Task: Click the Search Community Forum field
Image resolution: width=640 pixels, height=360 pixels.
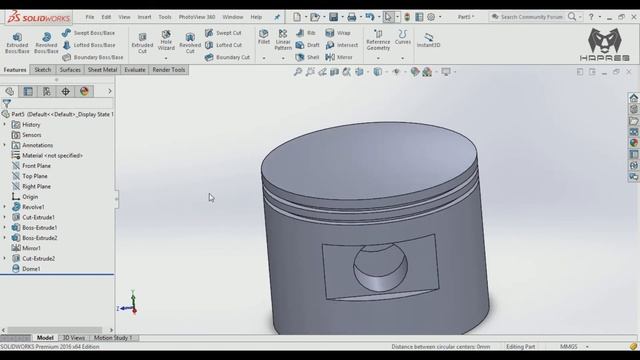Action: (531, 17)
